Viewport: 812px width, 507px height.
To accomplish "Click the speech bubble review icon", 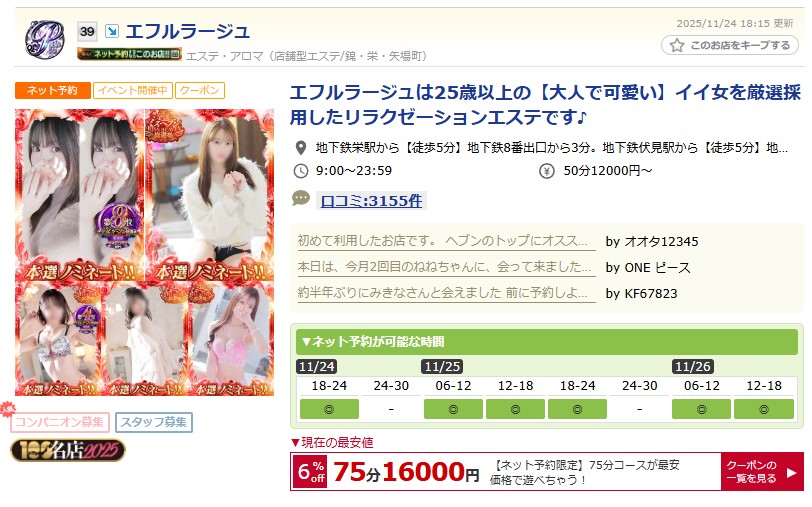I will point(301,198).
